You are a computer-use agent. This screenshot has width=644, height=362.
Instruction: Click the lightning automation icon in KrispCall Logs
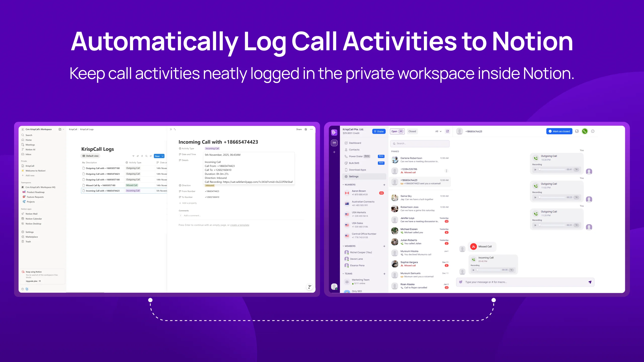click(142, 156)
